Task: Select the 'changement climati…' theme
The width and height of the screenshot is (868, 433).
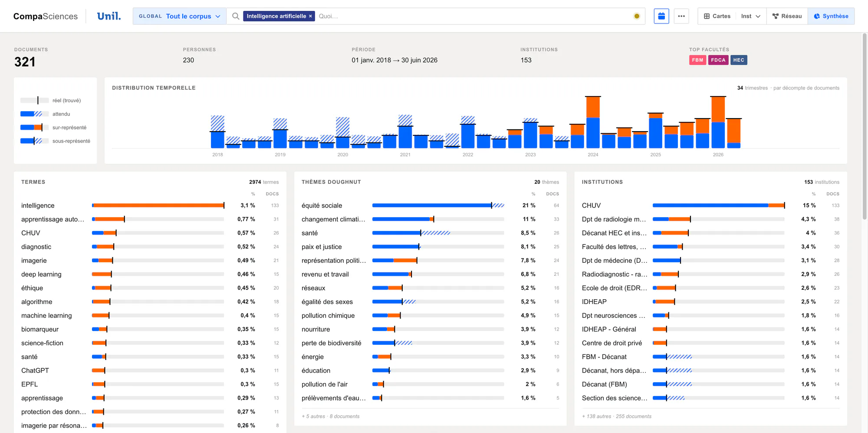Action: click(x=430, y=219)
